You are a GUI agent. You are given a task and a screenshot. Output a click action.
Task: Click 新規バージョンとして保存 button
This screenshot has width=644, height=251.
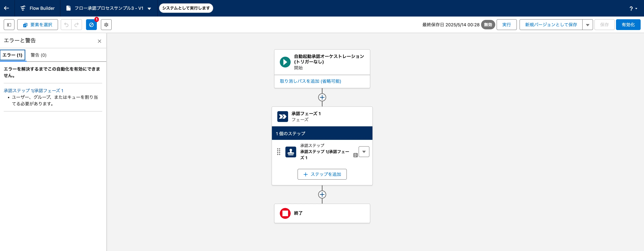tap(551, 25)
